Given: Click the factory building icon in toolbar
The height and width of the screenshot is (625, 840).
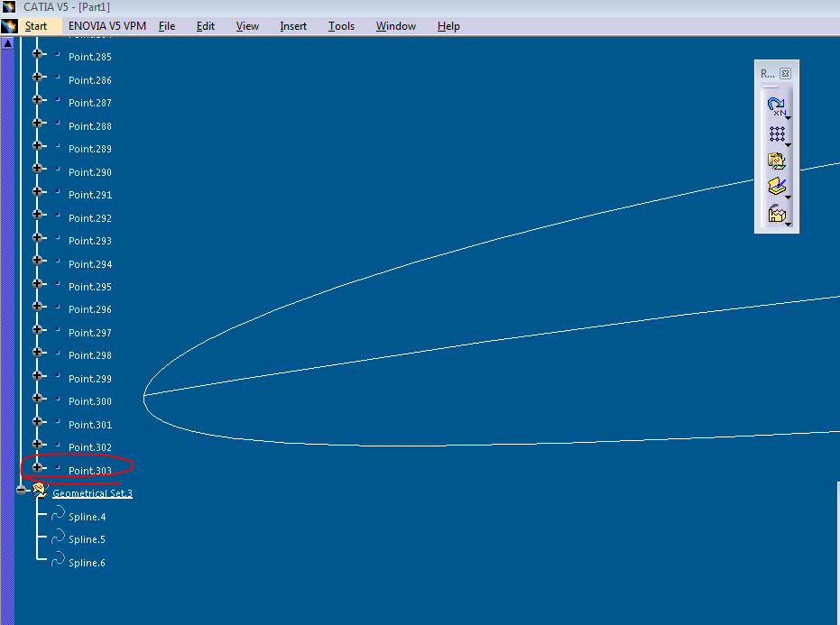Looking at the screenshot, I should tap(776, 215).
